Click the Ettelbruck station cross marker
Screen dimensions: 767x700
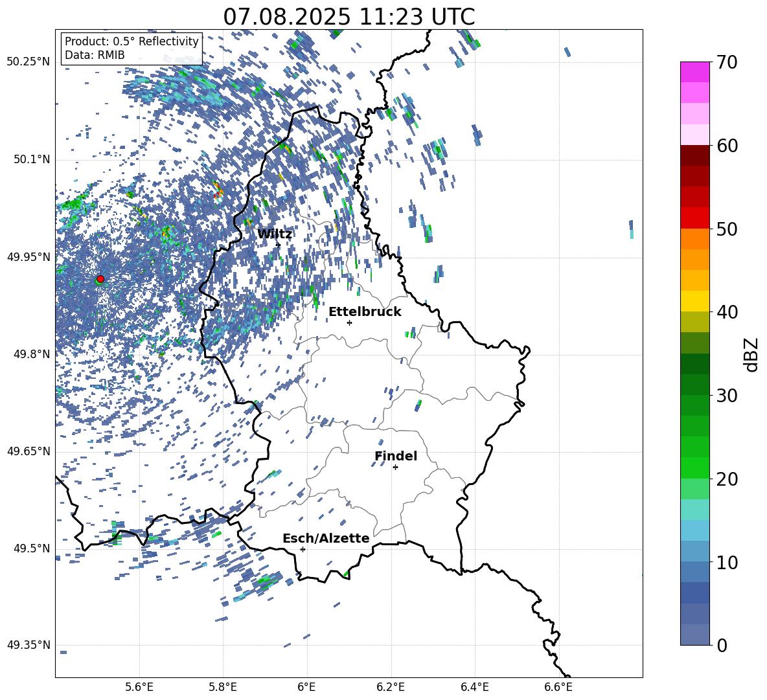tap(349, 322)
